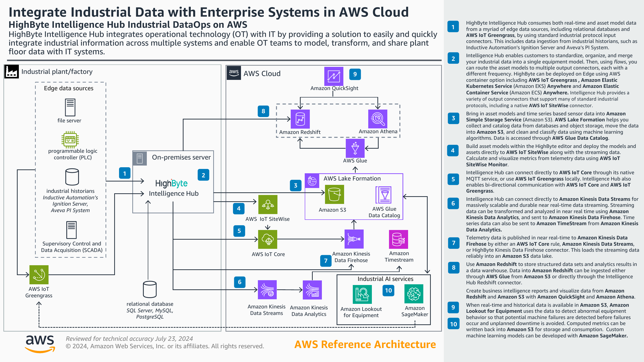Click the AWS Glue icon
644x362 pixels.
coord(355,148)
